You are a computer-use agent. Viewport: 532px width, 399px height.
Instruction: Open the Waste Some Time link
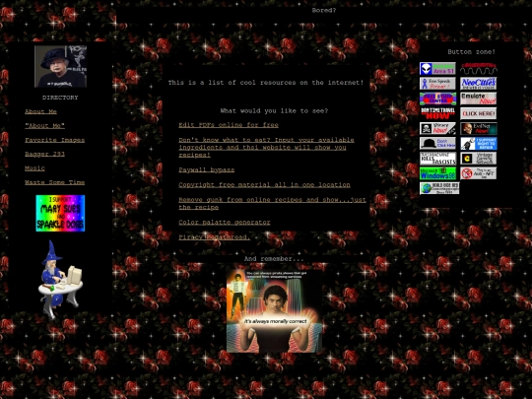pos(54,182)
